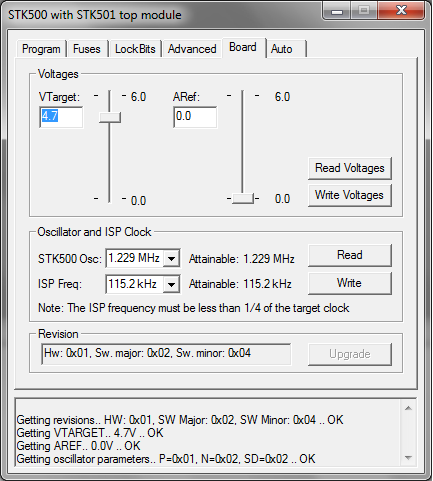This screenshot has width=433, height=481.
Task: Click the 'Attainable: 115.2 kHz' text
Action: click(x=240, y=284)
